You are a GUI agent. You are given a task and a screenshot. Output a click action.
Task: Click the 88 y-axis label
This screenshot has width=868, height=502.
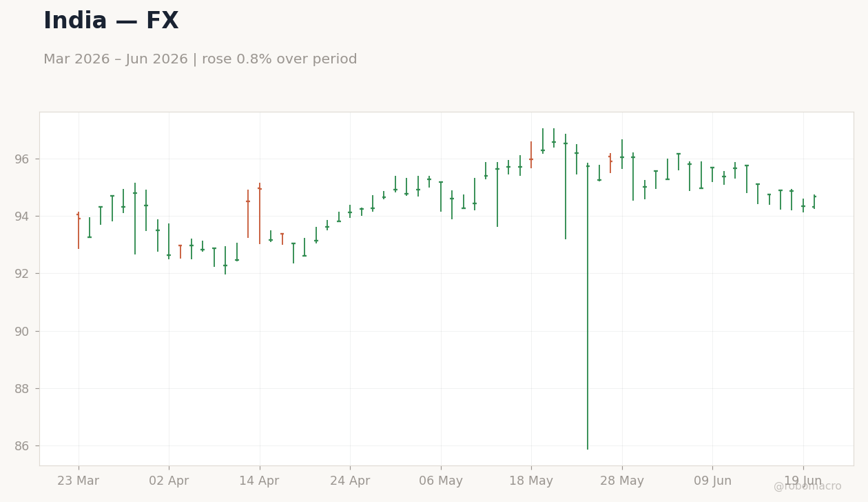point(22,389)
